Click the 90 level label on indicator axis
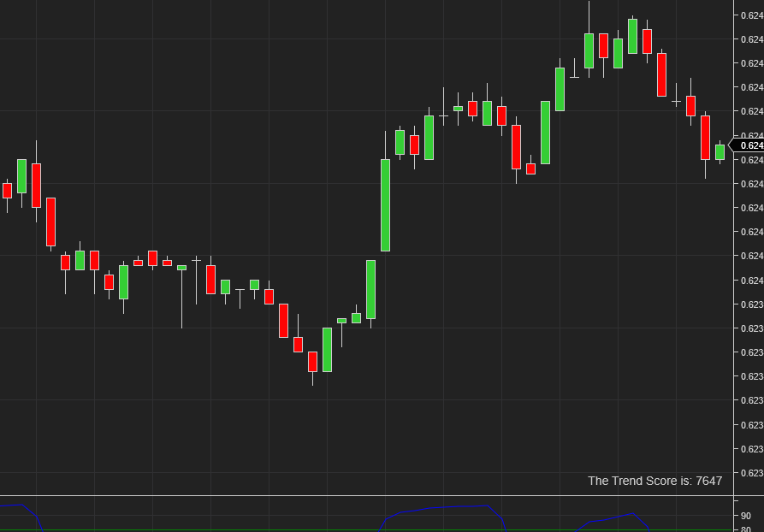The width and height of the screenshot is (764, 532). 745,516
